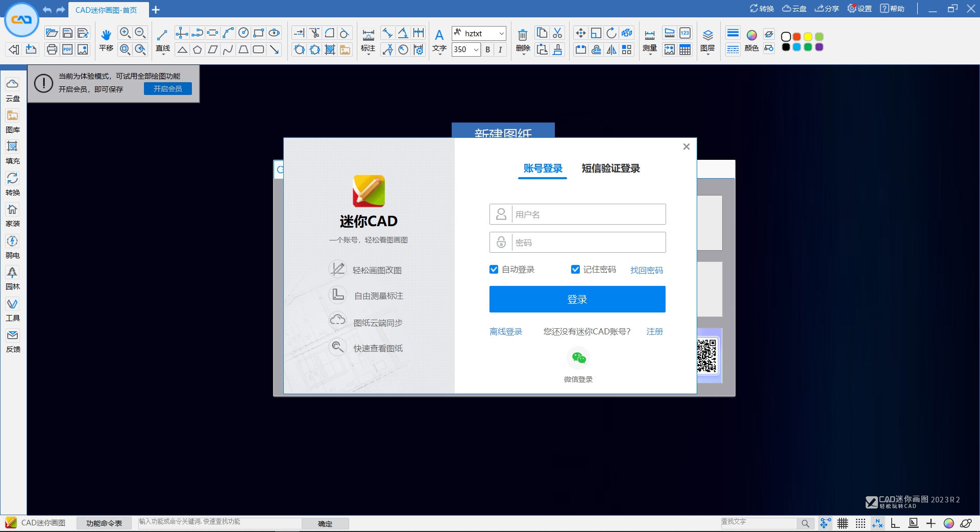This screenshot has width=980, height=532.
Task: Open the 分享 share menu in title bar
Action: [827, 8]
